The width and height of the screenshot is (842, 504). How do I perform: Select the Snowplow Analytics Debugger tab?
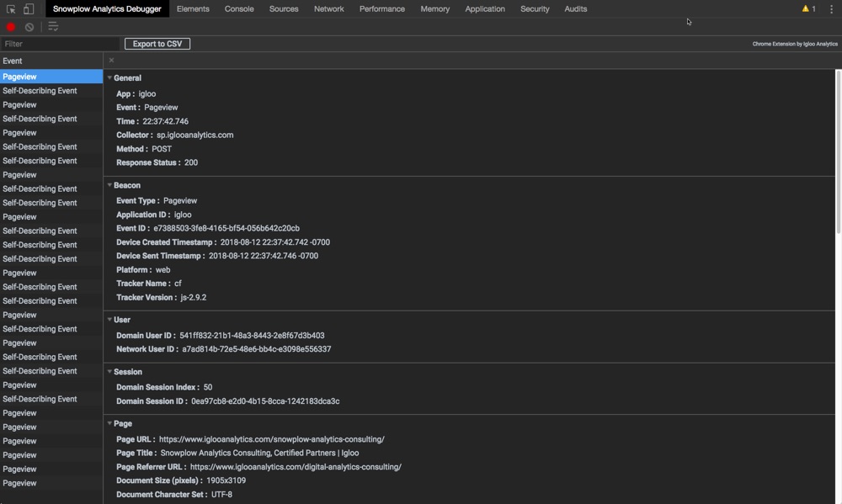click(x=107, y=8)
